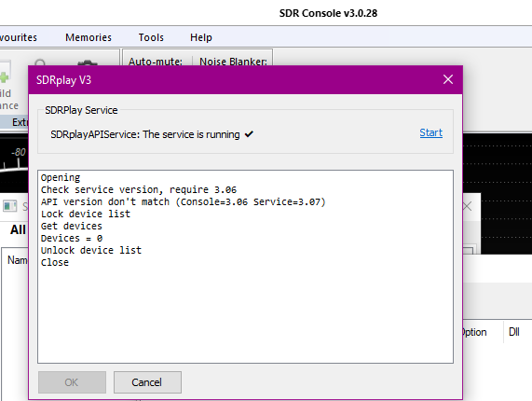Viewport: 532px width, 401px height.
Task: Click the greyed OK button
Action: click(72, 382)
